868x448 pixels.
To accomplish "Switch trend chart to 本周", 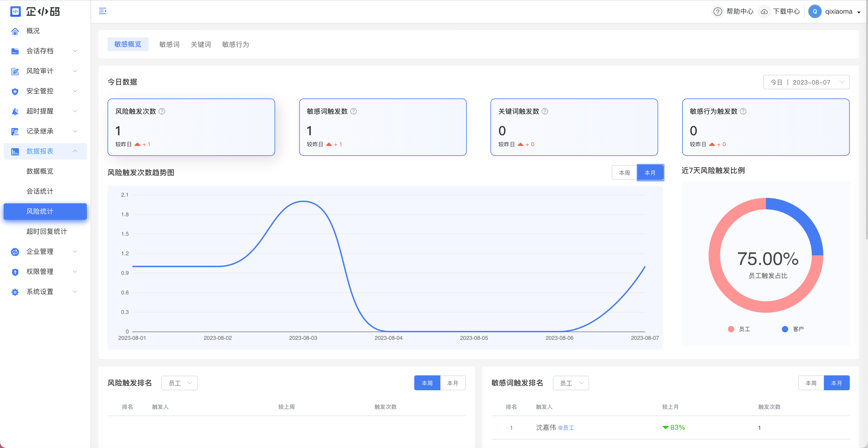I will 624,173.
